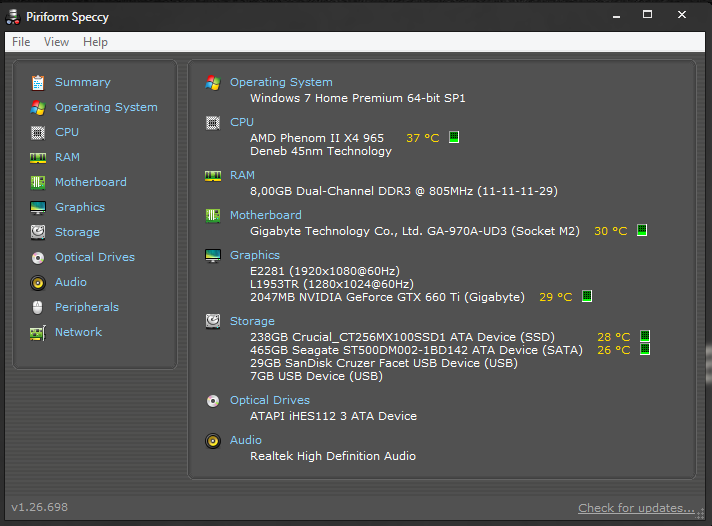Viewport: 712px width, 526px height.
Task: Open Motherboard section from sidebar
Action: (x=91, y=182)
